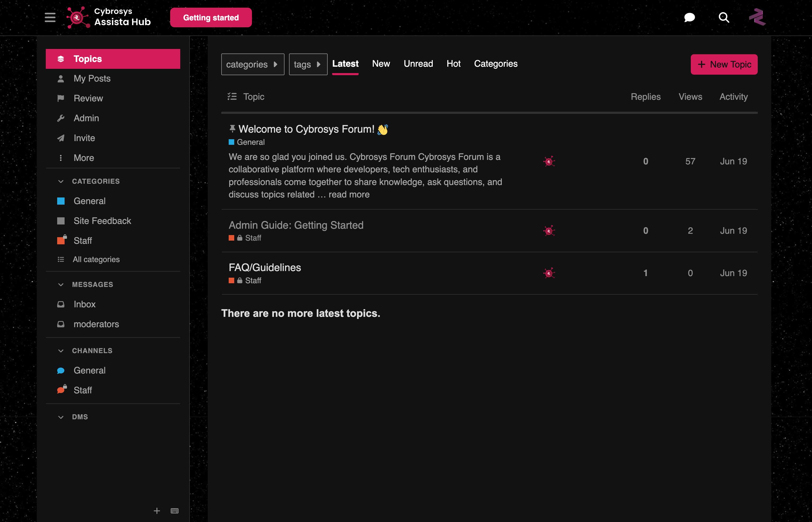Sort by Activity column header
This screenshot has width=812, height=522.
click(733, 97)
